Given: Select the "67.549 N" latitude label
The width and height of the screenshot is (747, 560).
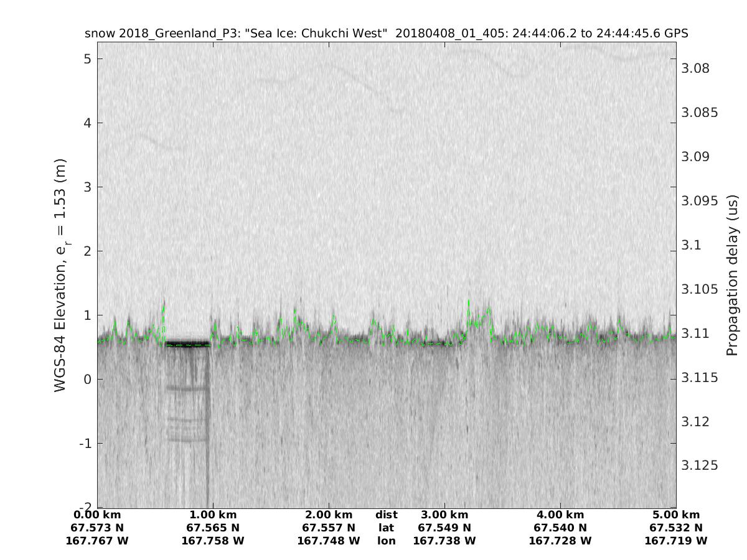Looking at the screenshot, I should 444,528.
